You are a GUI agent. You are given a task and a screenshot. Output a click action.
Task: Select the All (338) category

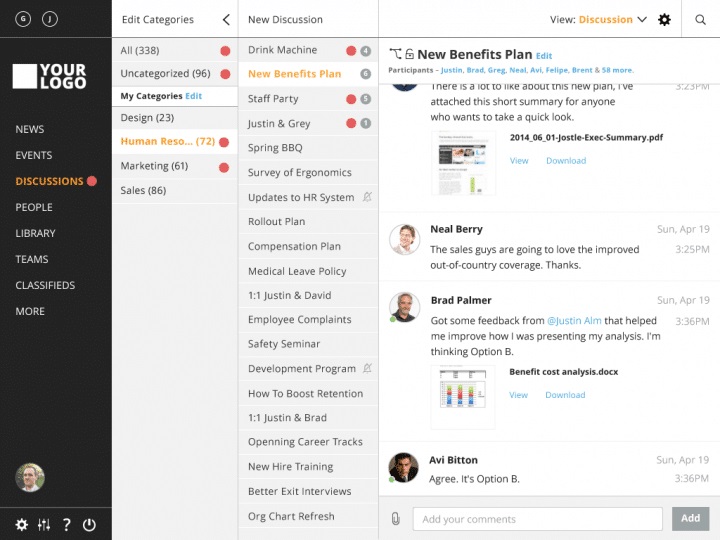[x=175, y=51]
